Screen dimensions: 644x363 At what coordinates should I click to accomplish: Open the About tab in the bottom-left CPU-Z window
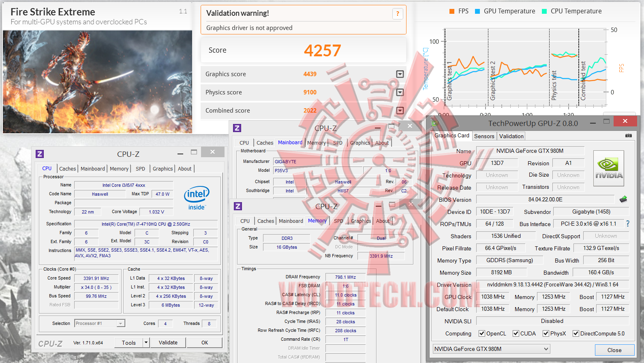[x=185, y=169]
